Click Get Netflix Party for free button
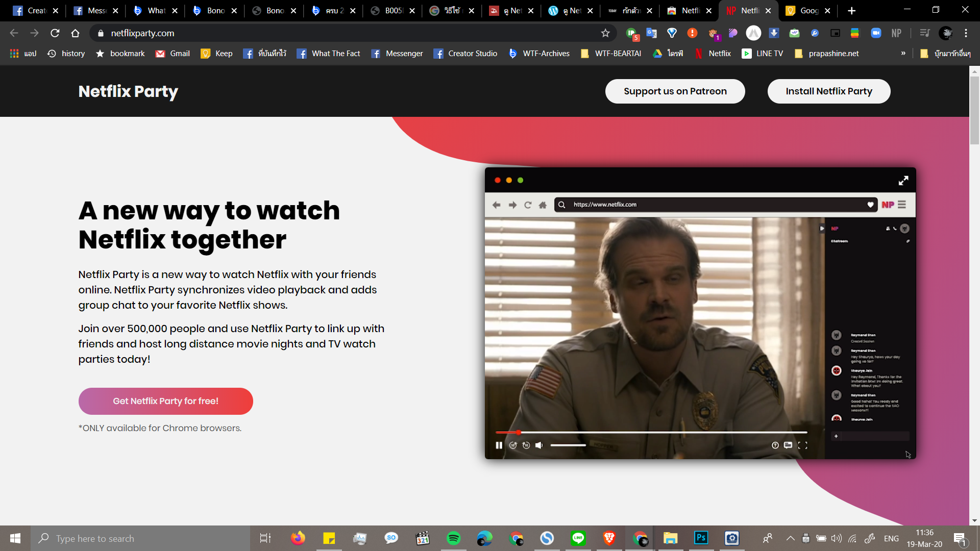This screenshot has width=980, height=551. click(x=166, y=401)
